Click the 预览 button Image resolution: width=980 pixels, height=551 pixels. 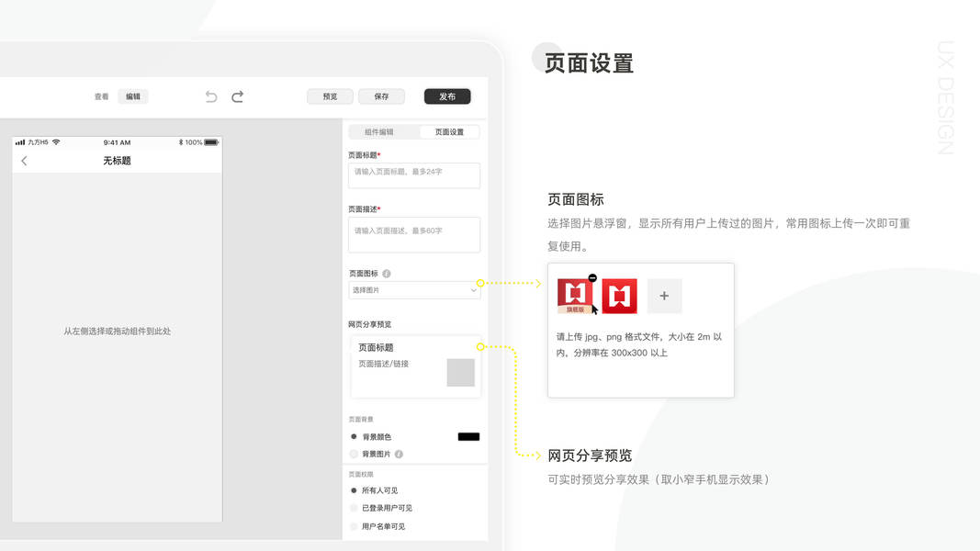[x=330, y=96]
